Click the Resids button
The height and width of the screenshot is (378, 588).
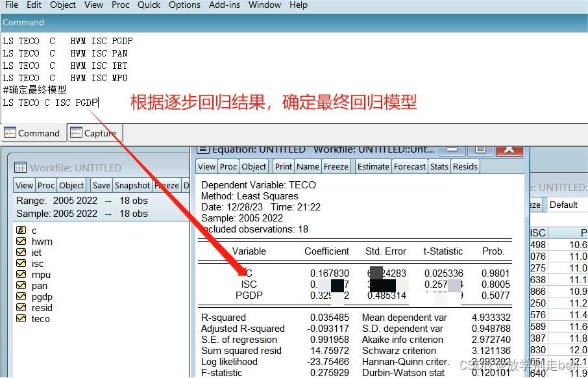(465, 167)
